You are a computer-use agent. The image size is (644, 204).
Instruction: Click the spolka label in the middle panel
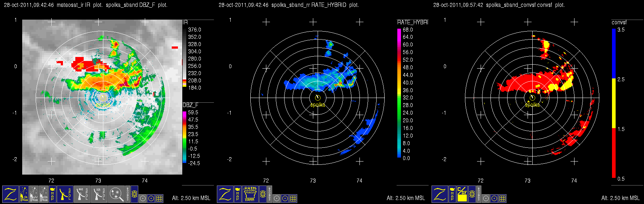(318, 105)
